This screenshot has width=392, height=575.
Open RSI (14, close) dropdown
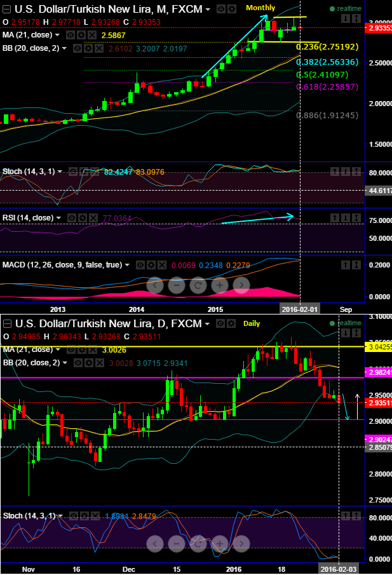pos(58,218)
